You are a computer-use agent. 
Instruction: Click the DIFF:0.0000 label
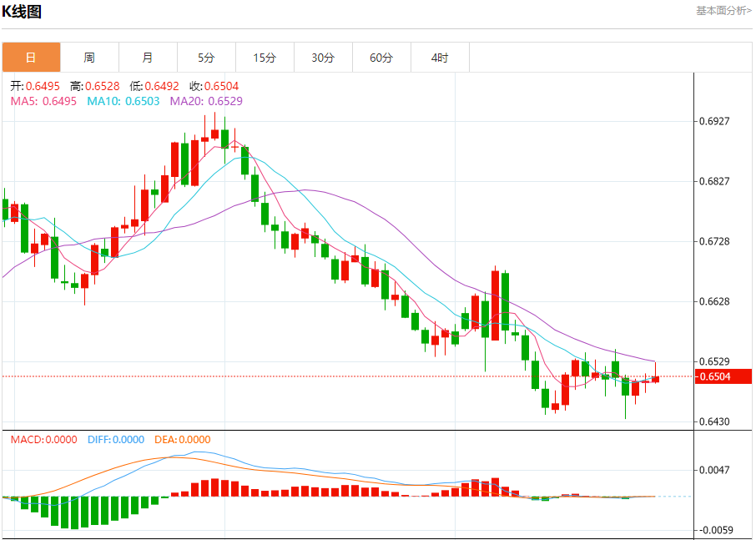(116, 439)
